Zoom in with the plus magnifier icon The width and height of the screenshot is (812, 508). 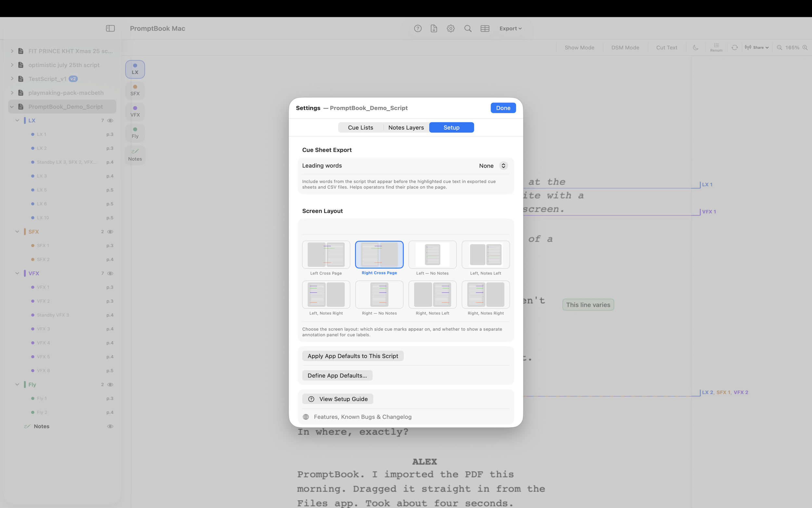tap(805, 48)
